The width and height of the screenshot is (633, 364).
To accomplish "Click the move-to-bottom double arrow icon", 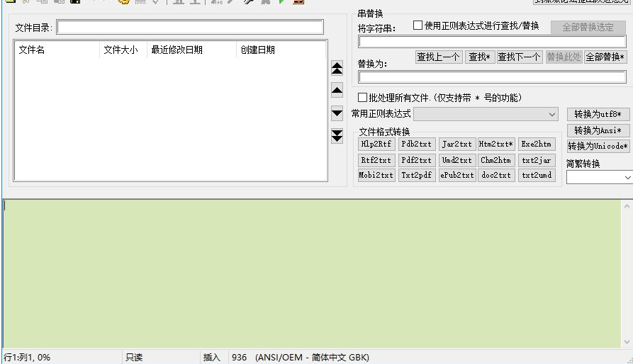I will tap(337, 136).
